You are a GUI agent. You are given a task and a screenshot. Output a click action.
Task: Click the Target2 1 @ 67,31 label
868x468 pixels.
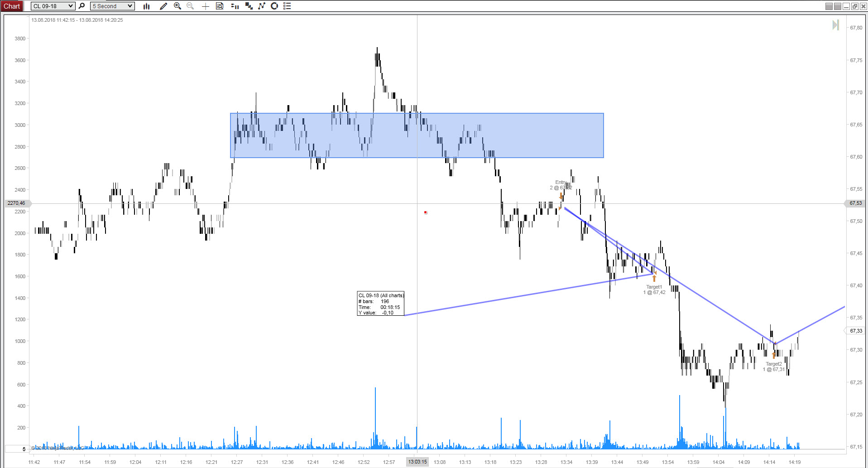[x=774, y=367]
